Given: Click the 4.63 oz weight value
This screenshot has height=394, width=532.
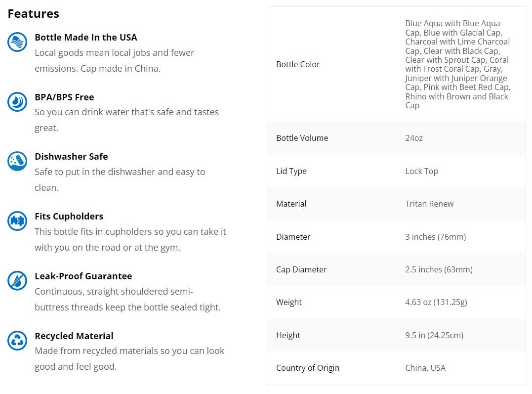Looking at the screenshot, I should point(436,303).
